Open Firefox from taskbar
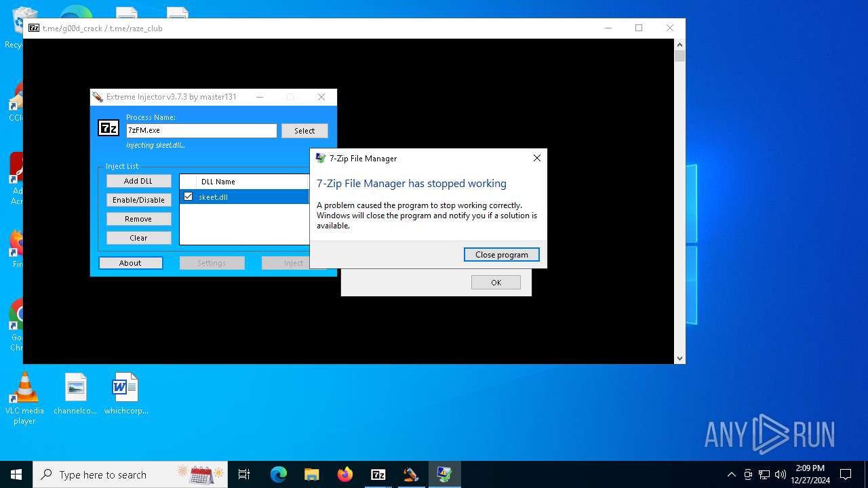 tap(345, 474)
